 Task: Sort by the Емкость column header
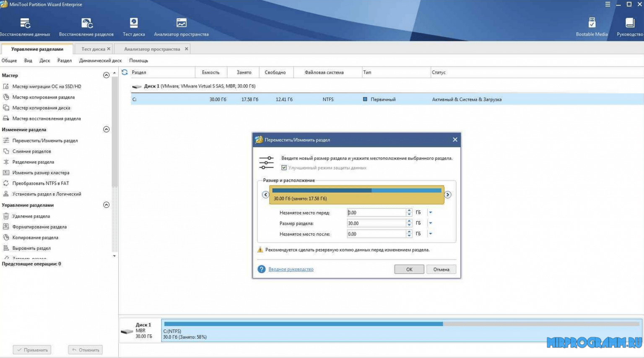(210, 73)
